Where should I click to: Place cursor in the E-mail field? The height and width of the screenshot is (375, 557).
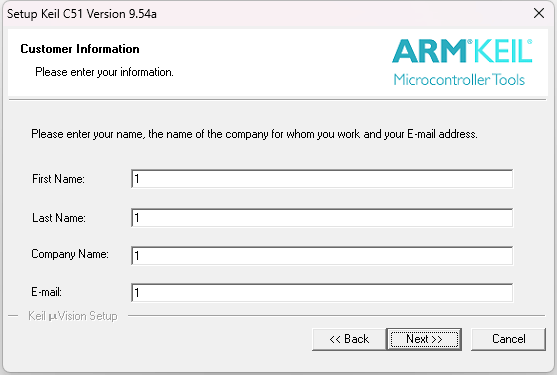click(x=322, y=293)
